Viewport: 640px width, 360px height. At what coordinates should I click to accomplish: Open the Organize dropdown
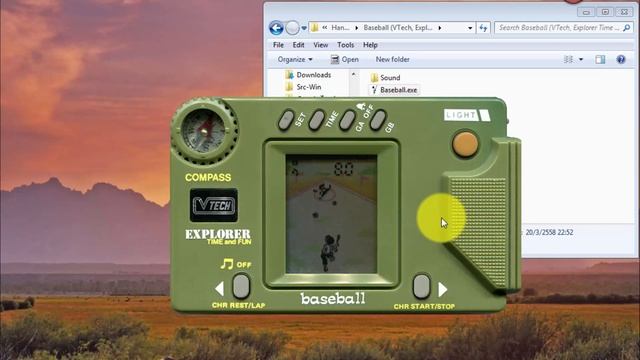(x=295, y=60)
